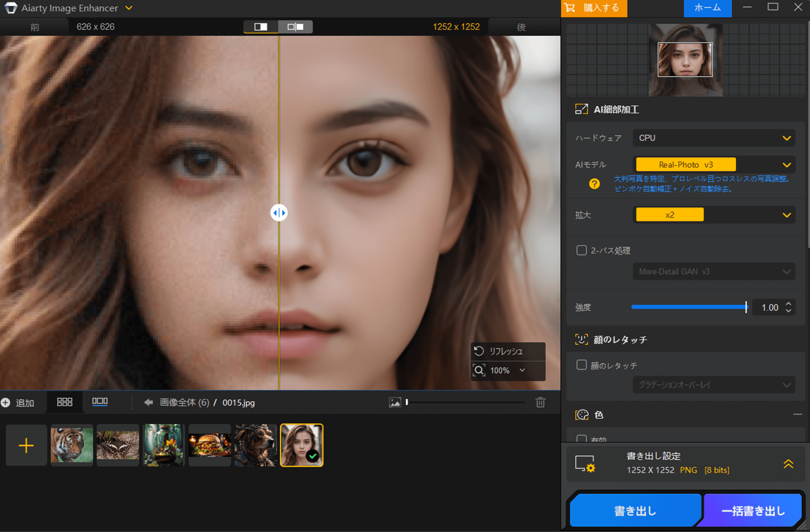Viewport: 810px width, 532px height.
Task: Select the filmstrip view icon
Action: [x=100, y=402]
